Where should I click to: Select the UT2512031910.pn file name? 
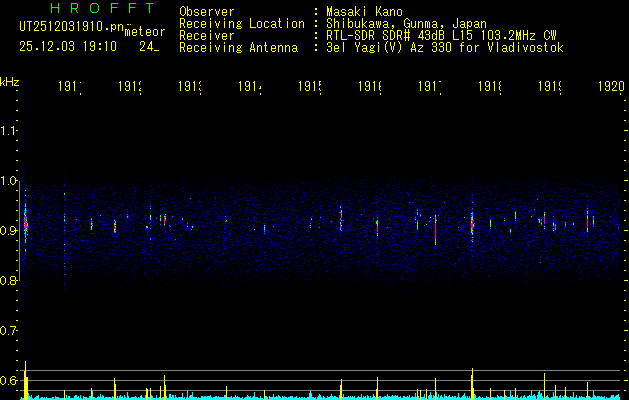(72, 27)
